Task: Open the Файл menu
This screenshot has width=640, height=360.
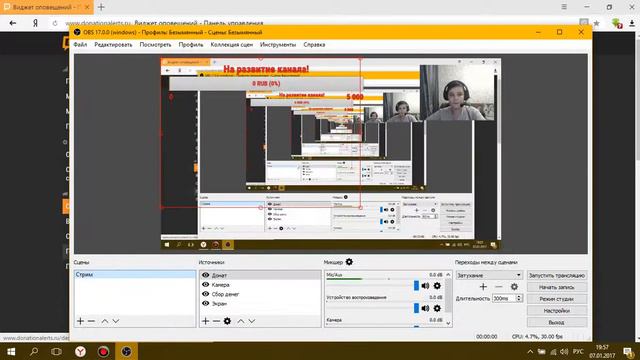Action: pos(80,44)
